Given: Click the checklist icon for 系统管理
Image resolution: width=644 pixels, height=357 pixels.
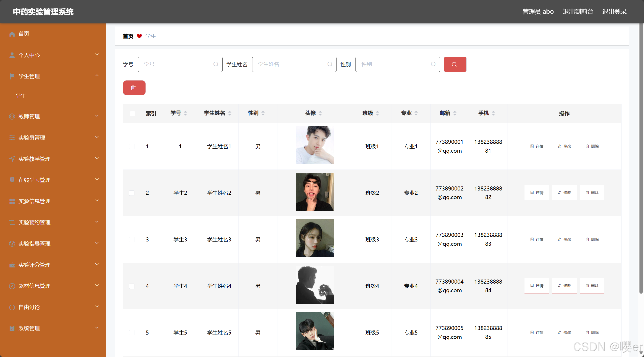Looking at the screenshot, I should [12, 328].
